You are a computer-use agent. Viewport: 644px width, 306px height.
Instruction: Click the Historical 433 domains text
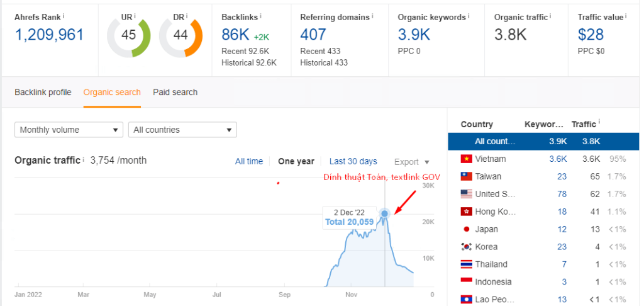pos(324,62)
